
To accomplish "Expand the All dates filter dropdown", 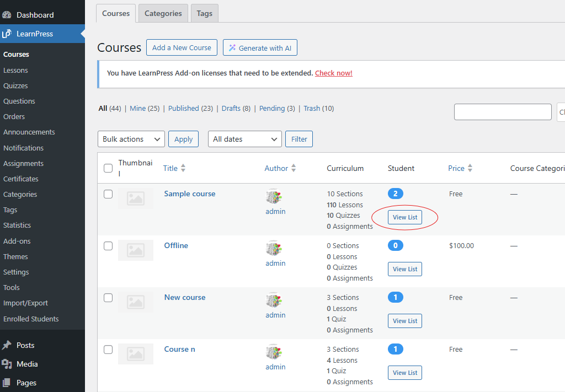I will click(x=244, y=139).
